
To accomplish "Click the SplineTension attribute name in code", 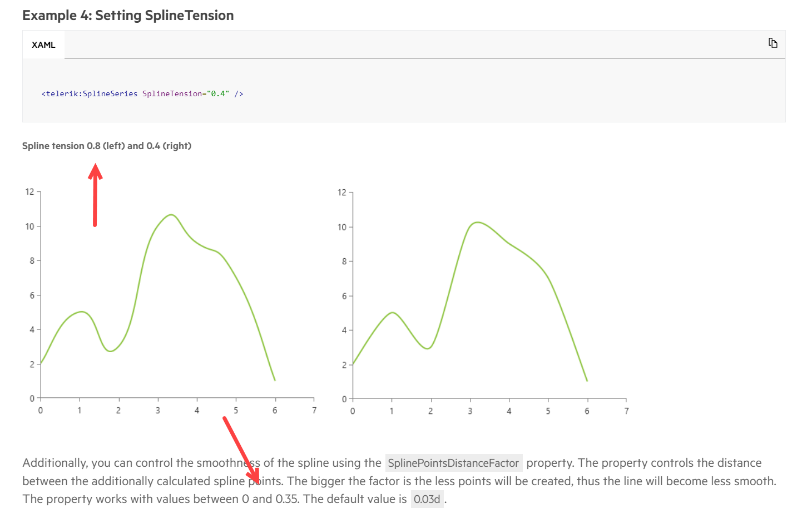I will coord(172,93).
